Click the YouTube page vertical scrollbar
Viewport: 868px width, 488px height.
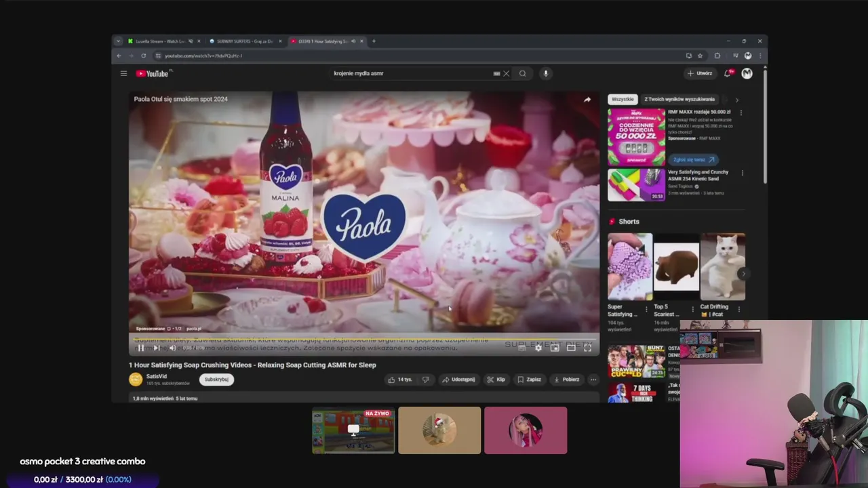point(765,125)
